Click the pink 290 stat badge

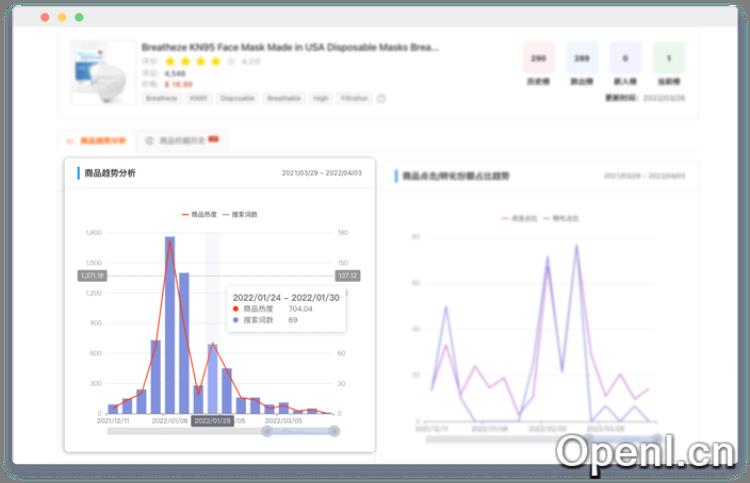538,58
